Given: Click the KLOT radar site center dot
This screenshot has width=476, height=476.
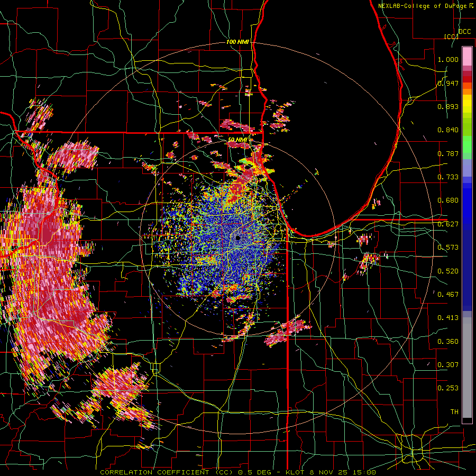Looking at the screenshot, I should pyautogui.click(x=238, y=238).
